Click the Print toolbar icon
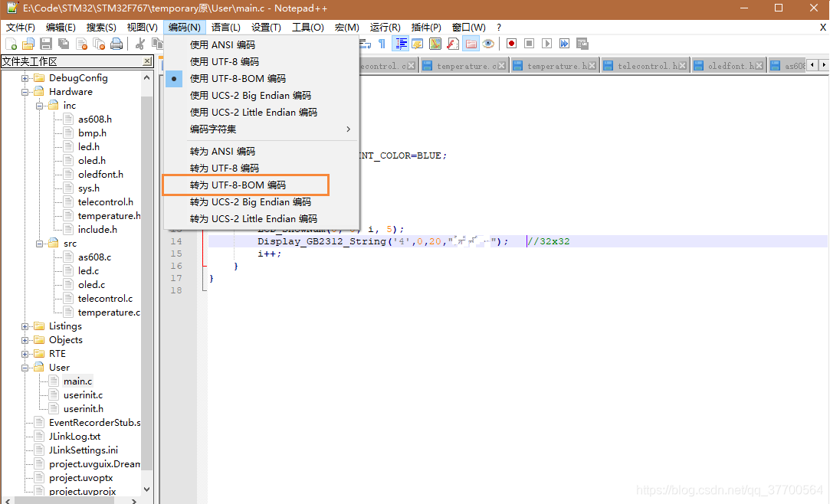This screenshot has width=830, height=504. click(116, 44)
